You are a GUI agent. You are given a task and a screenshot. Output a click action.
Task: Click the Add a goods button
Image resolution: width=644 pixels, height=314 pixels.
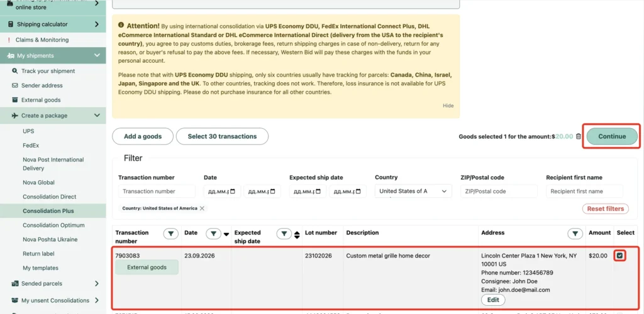tap(143, 136)
